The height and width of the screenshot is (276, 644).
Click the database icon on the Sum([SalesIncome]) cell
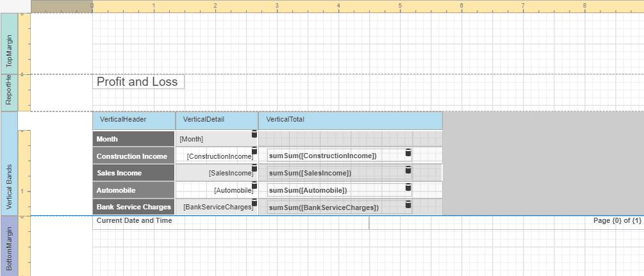click(x=407, y=170)
